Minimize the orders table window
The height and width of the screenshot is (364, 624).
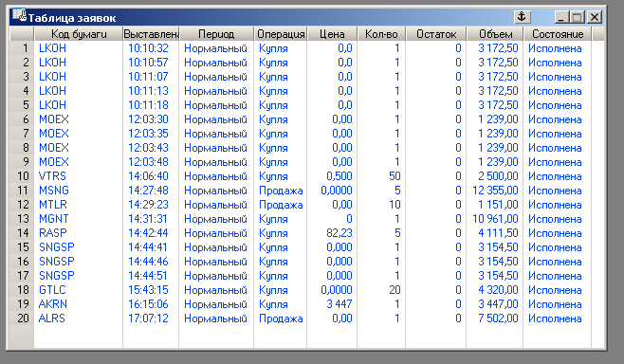(561, 17)
